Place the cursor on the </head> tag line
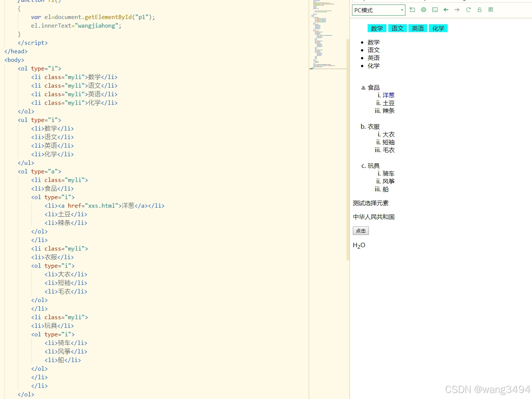The height and width of the screenshot is (399, 532). click(x=16, y=51)
